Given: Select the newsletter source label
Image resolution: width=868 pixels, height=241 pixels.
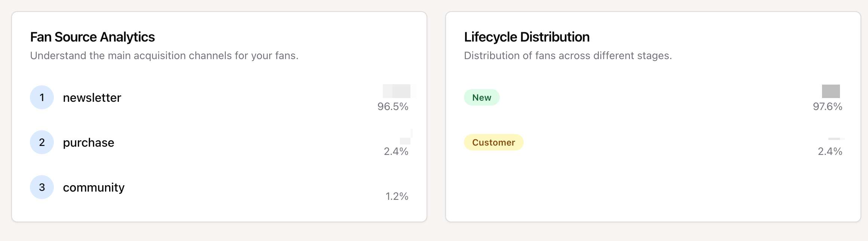Looking at the screenshot, I should [x=92, y=98].
